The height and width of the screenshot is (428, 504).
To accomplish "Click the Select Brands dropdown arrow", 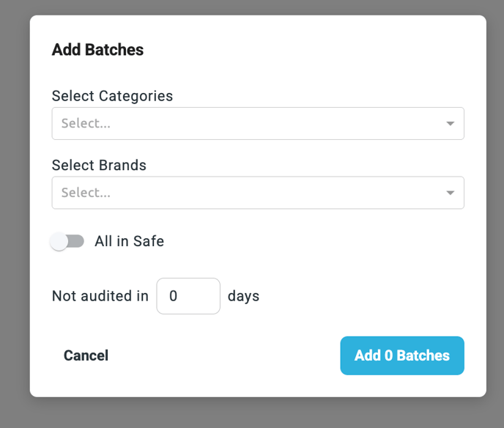I will (451, 193).
